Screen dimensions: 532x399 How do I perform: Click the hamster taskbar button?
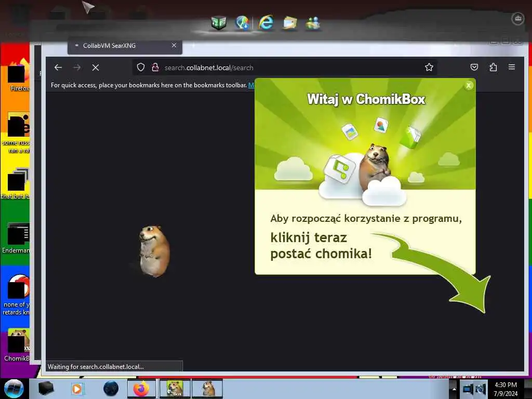click(207, 389)
